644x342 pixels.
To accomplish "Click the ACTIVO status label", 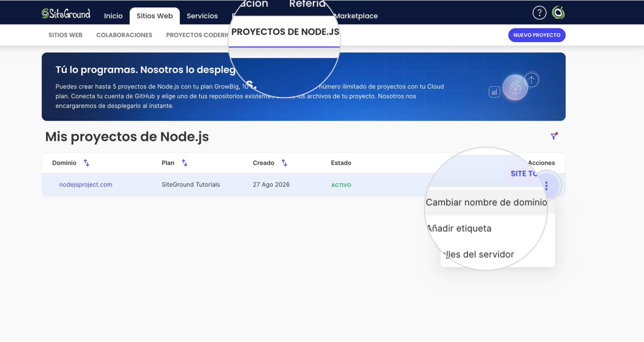I will (x=341, y=185).
